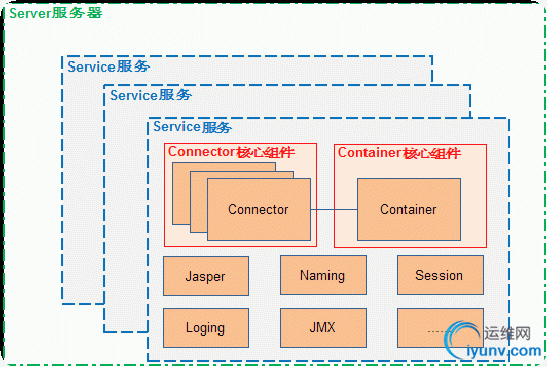Click the 'Container核心组件' heading
The image size is (547, 367).
(399, 153)
